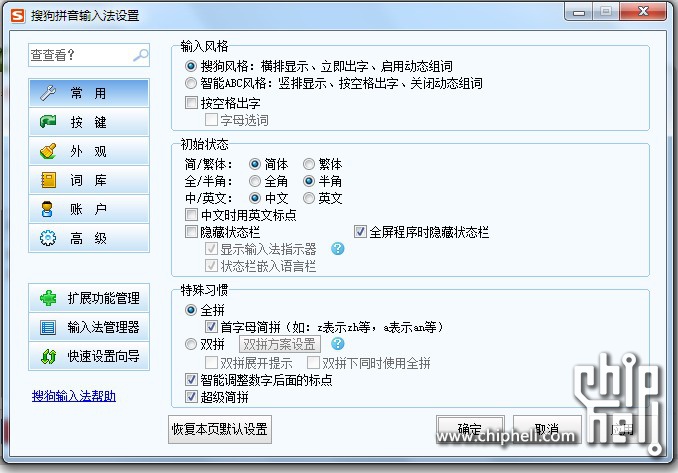The height and width of the screenshot is (473, 678).
Task: Toggle 首字母简拼 checkbox
Action: [x=211, y=327]
